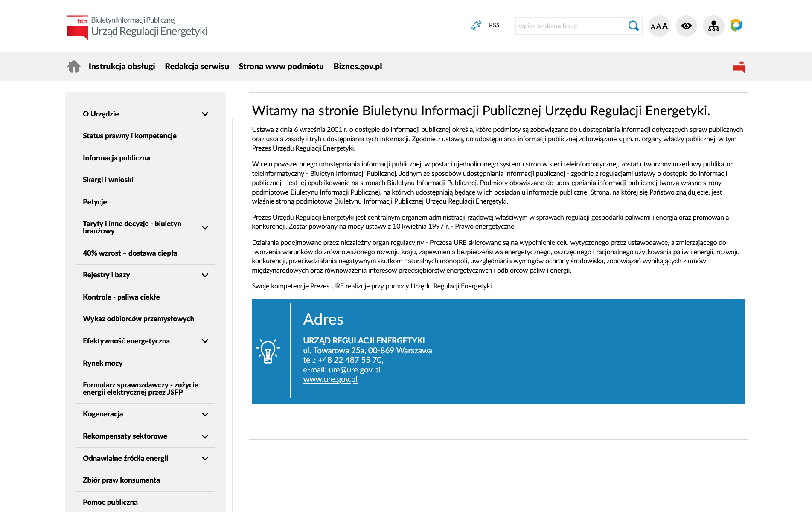Click the ure@ure.gov.pl email link
812x512 pixels.
tap(354, 370)
